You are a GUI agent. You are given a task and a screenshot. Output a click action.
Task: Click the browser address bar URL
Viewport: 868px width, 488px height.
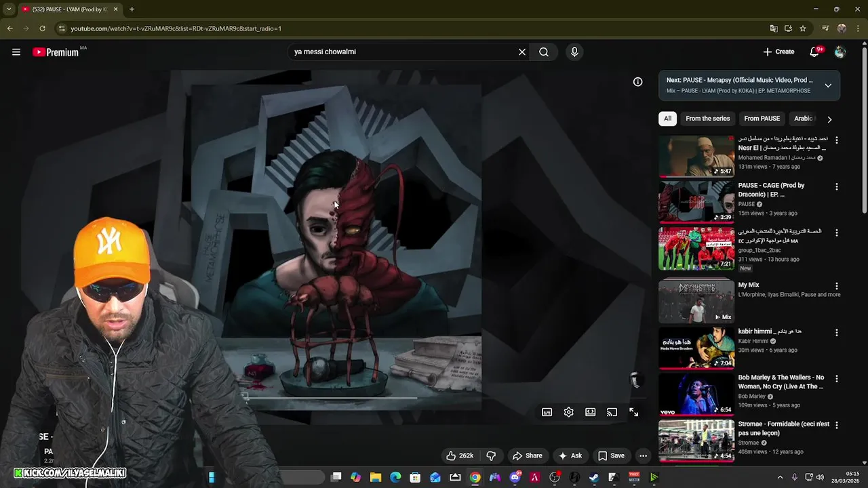click(x=176, y=28)
